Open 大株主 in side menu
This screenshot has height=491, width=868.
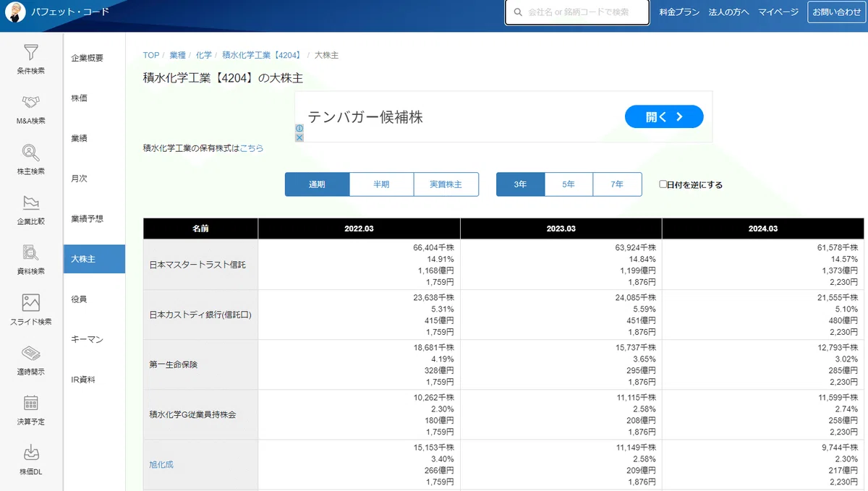(x=94, y=259)
